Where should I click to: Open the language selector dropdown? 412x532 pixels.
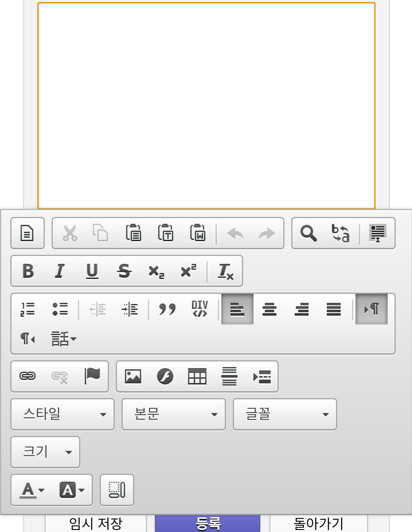click(x=64, y=339)
